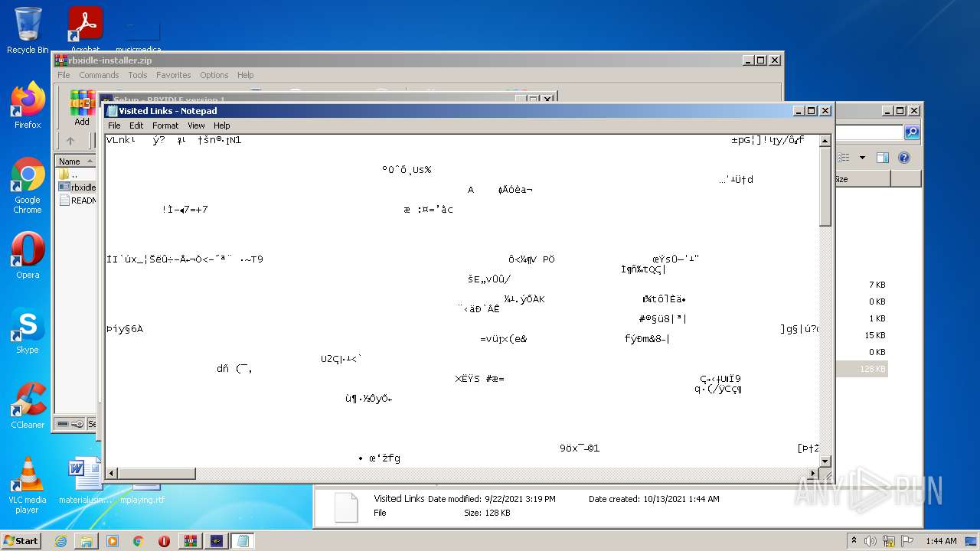The height and width of the screenshot is (551, 980).
Task: Click the Chrome taskbar icon
Action: coord(139,541)
